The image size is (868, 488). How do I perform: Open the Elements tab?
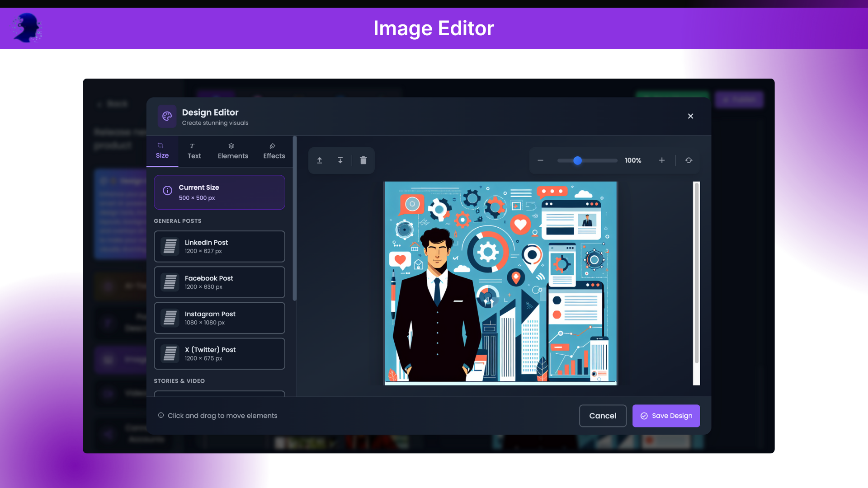233,151
